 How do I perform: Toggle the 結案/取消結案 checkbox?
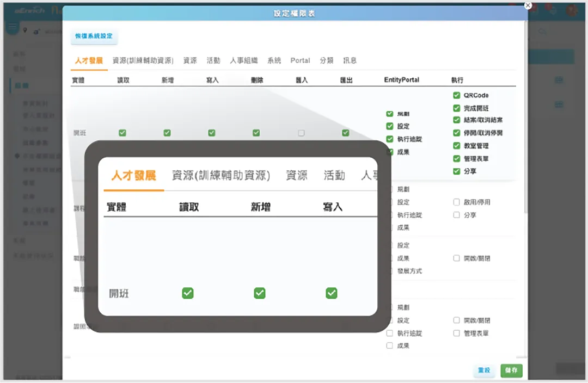[457, 120]
